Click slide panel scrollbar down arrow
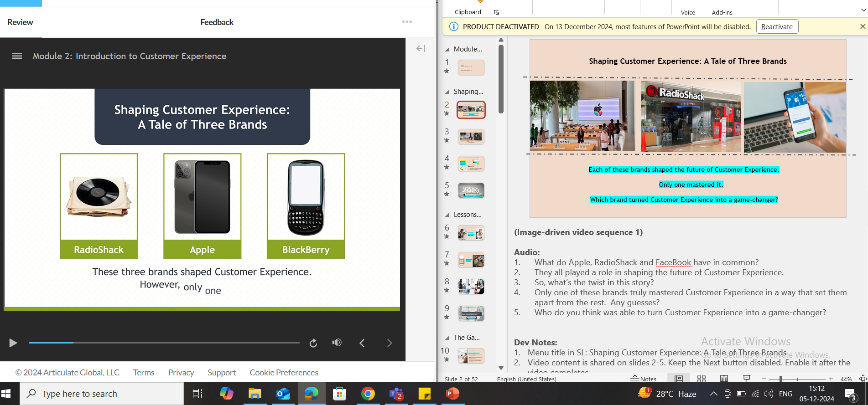868x405 pixels. click(501, 368)
